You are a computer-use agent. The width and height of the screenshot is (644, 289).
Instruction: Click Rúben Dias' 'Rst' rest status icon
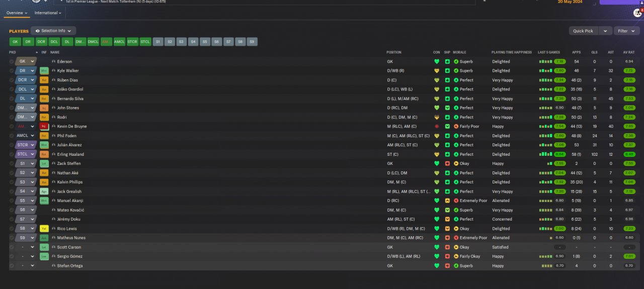click(44, 80)
